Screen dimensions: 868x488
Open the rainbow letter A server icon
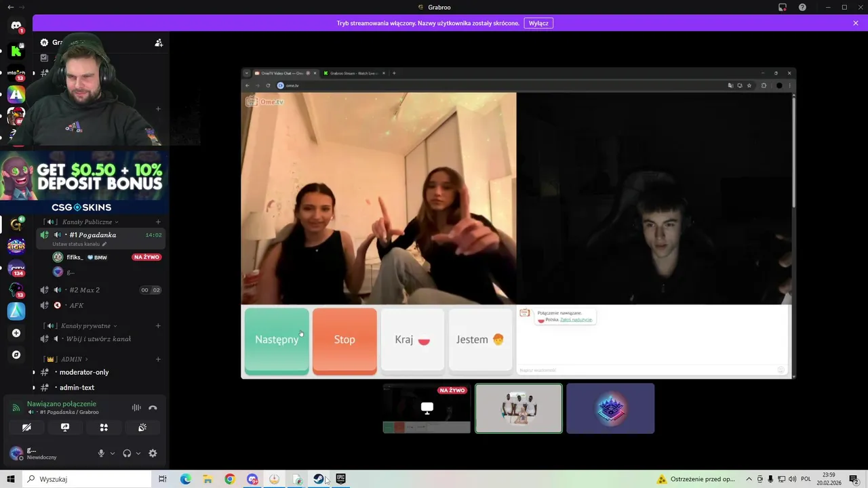point(16,95)
